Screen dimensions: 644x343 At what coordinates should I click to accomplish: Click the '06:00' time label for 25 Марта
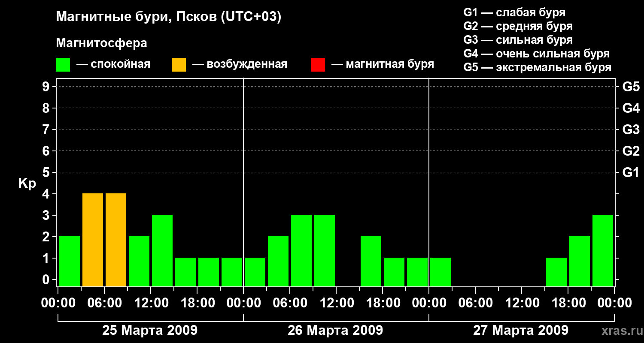pyautogui.click(x=104, y=303)
